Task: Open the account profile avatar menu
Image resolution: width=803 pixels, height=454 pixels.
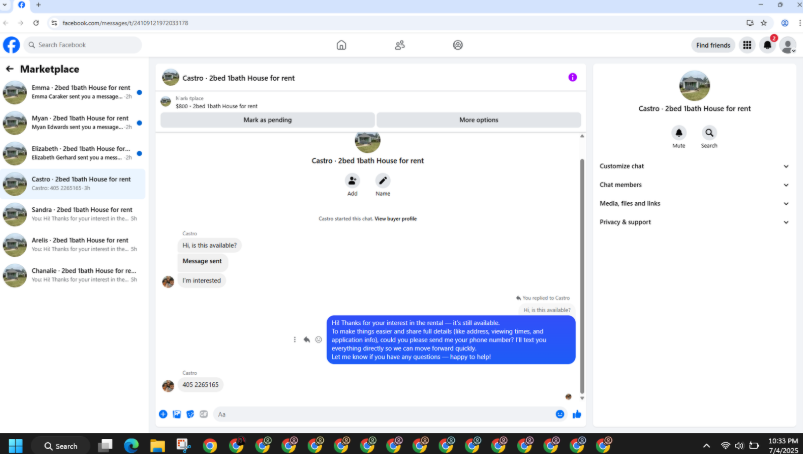Action: click(788, 46)
